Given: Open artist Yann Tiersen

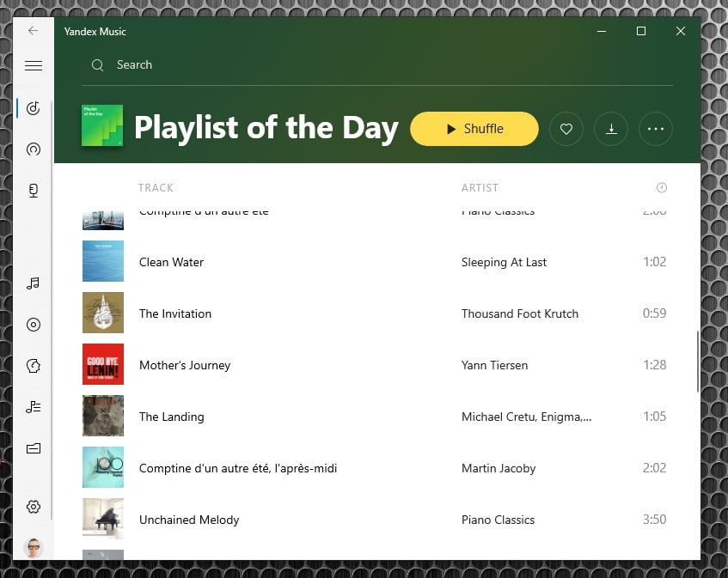Looking at the screenshot, I should coord(494,365).
